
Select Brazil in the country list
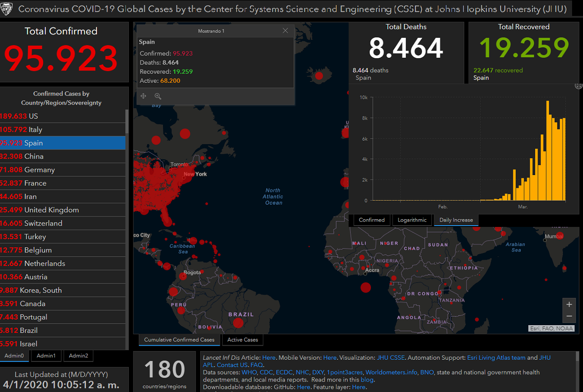pos(63,331)
